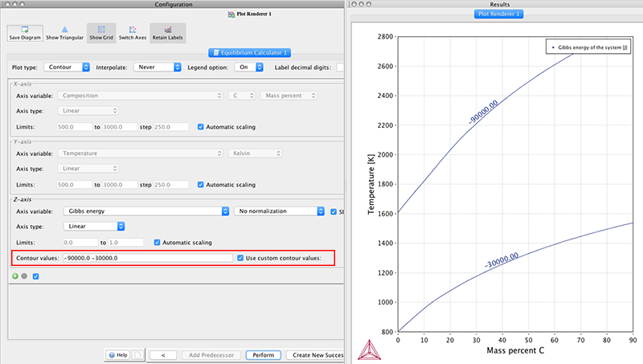Open the Plot type Contour dropdown
643x364 pixels.
pos(67,67)
